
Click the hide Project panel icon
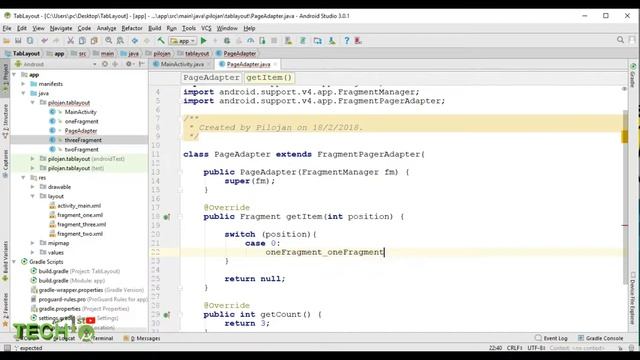click(142, 64)
